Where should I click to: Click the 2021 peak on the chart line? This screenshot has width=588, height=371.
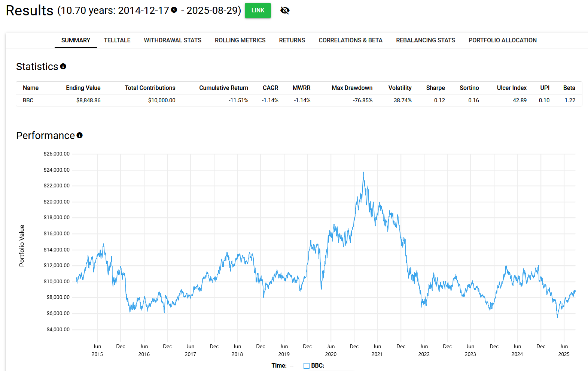pyautogui.click(x=363, y=172)
